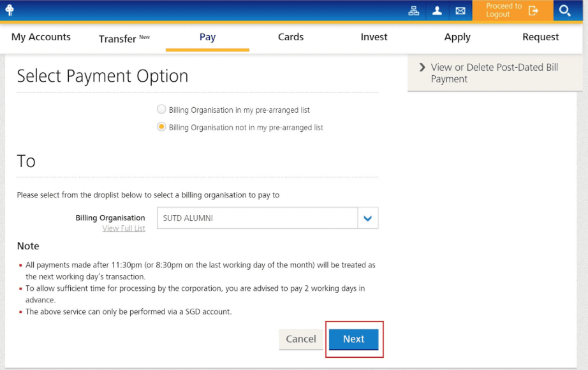Open the Cards menu
The height and width of the screenshot is (370, 588).
tap(291, 37)
